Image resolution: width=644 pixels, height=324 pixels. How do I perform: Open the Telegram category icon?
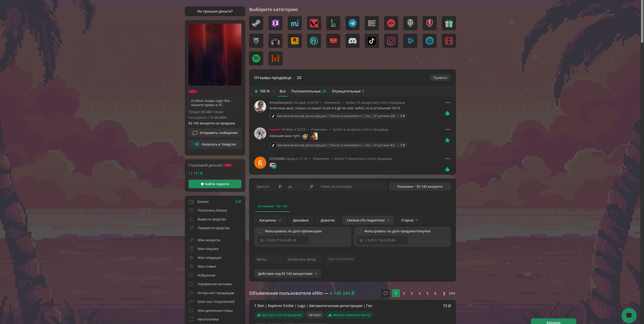coord(352,23)
